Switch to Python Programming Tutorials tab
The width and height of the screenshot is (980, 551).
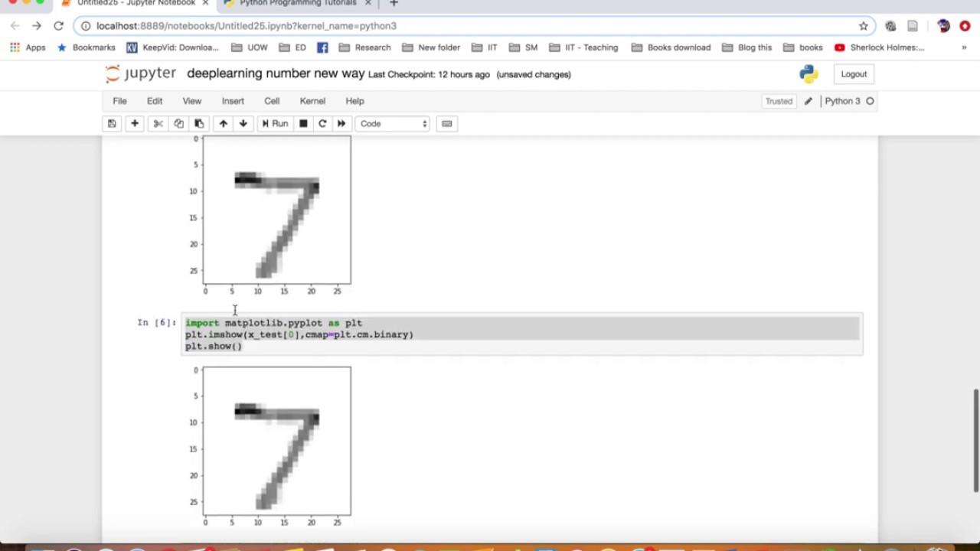[298, 4]
